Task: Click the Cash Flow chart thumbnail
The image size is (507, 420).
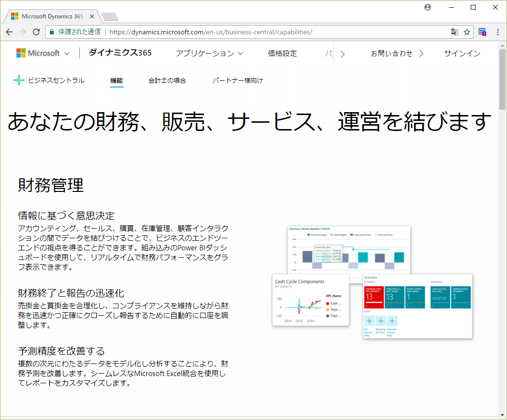Action: click(349, 249)
